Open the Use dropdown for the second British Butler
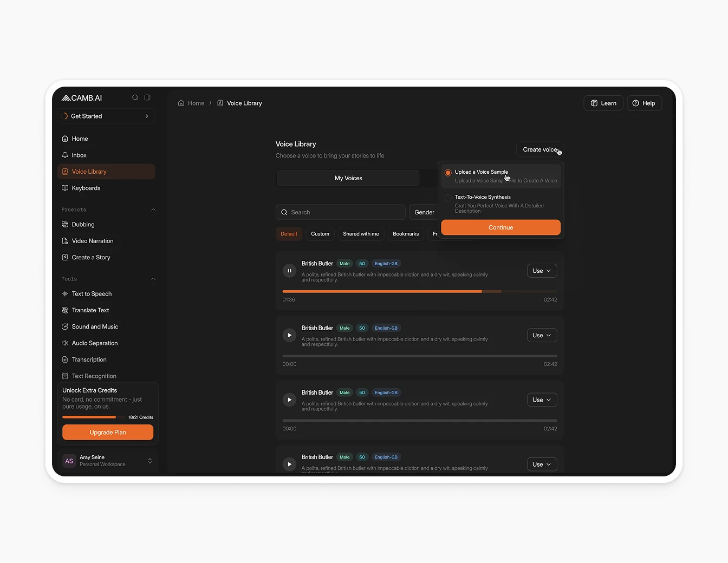 click(x=542, y=335)
